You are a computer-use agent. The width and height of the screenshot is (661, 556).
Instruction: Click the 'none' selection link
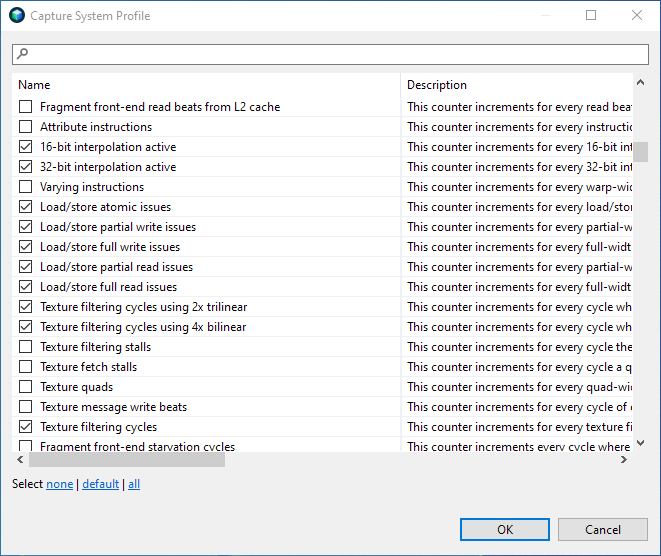59,484
